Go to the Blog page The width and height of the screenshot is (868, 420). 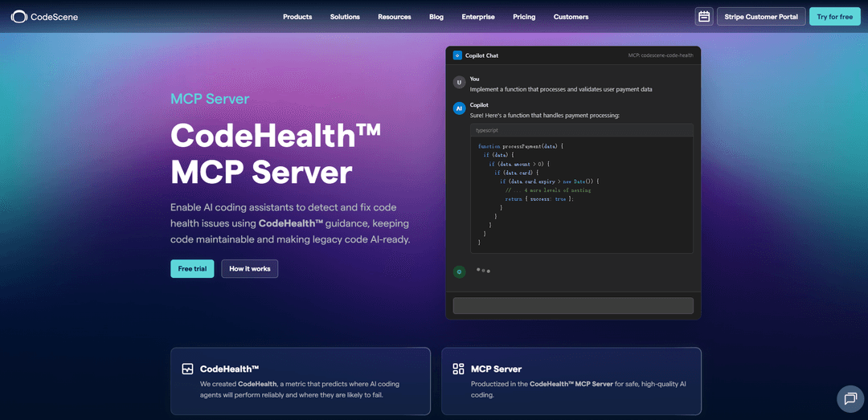(x=436, y=17)
